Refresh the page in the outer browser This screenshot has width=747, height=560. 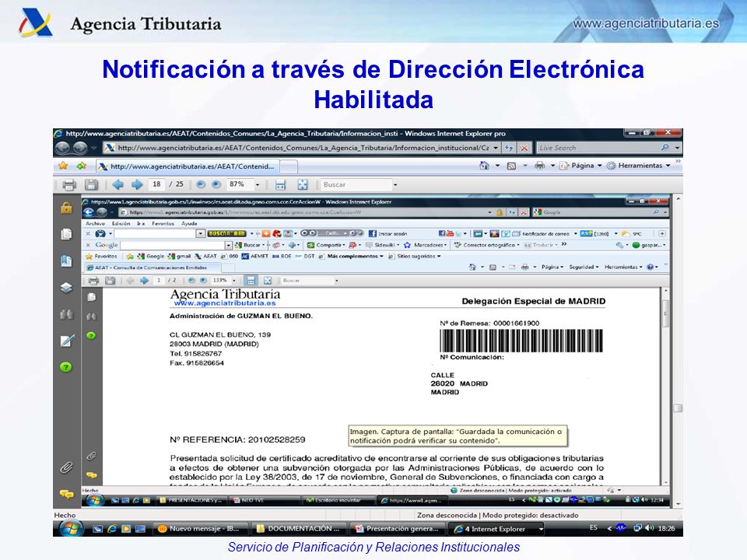click(509, 148)
